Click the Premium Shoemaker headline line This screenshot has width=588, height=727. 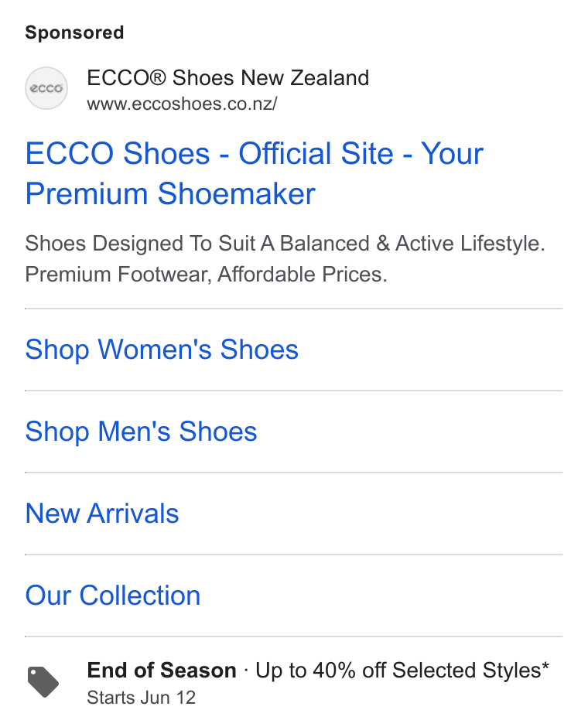coord(170,193)
